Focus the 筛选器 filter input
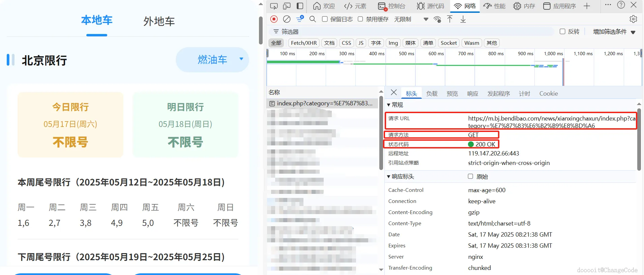Viewport: 644px width, 275px height. point(412,32)
